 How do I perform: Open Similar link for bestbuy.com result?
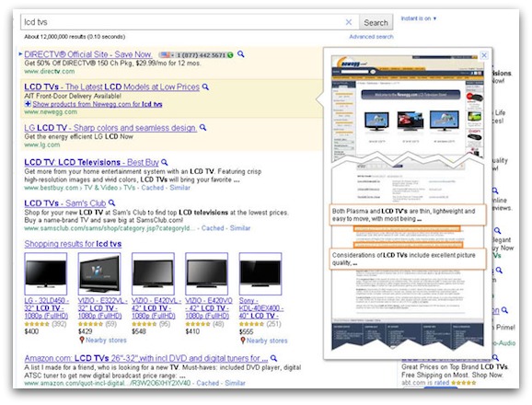(x=179, y=188)
